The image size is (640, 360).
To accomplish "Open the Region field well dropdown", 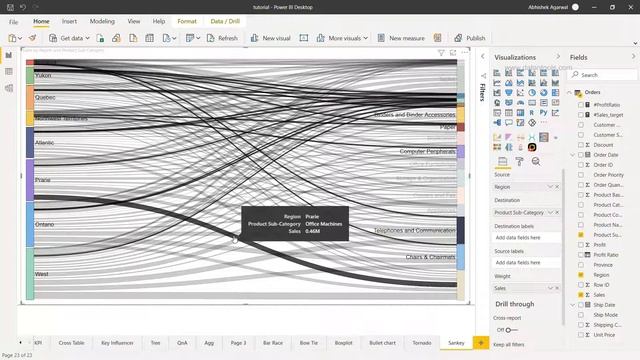I will (x=550, y=187).
